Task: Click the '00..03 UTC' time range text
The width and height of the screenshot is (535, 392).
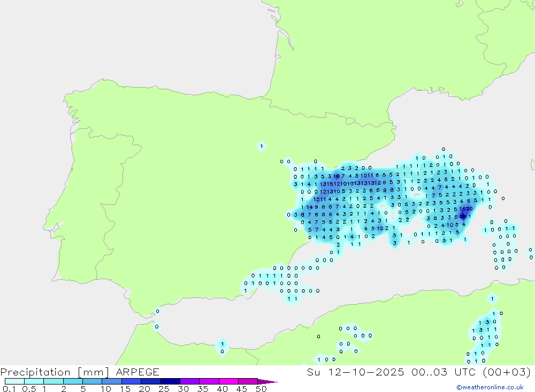Action: (x=443, y=372)
